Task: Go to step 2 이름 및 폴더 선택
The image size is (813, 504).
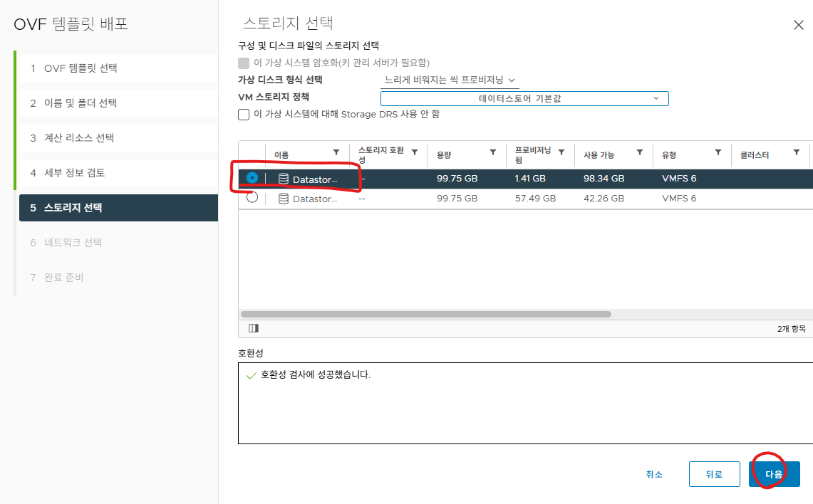Action: [118, 103]
